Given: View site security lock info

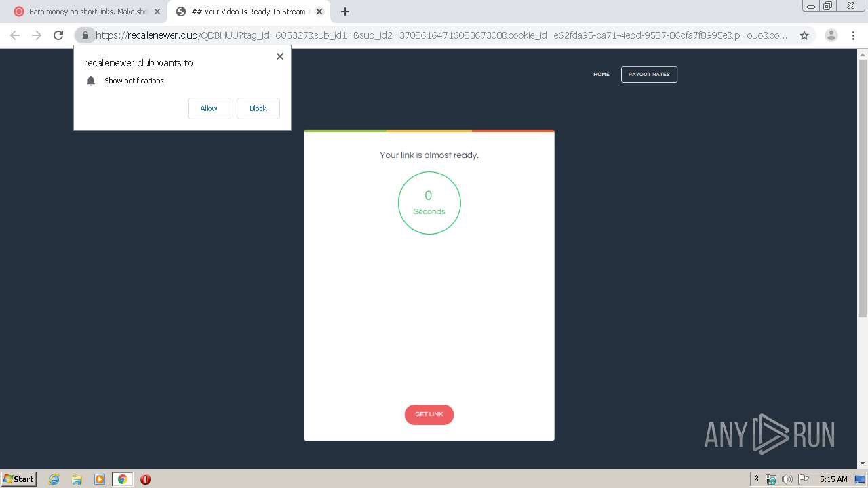Looking at the screenshot, I should coord(85,35).
